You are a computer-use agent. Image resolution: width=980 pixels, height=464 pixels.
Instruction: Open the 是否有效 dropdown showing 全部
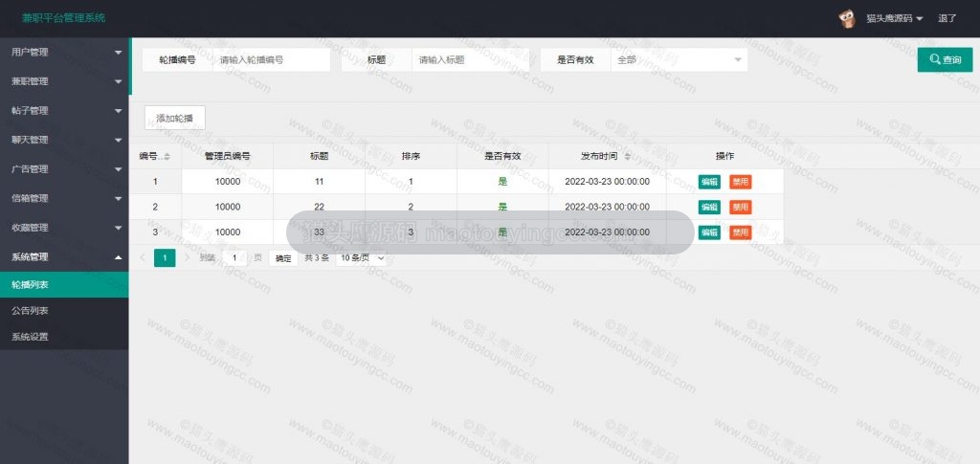(679, 60)
